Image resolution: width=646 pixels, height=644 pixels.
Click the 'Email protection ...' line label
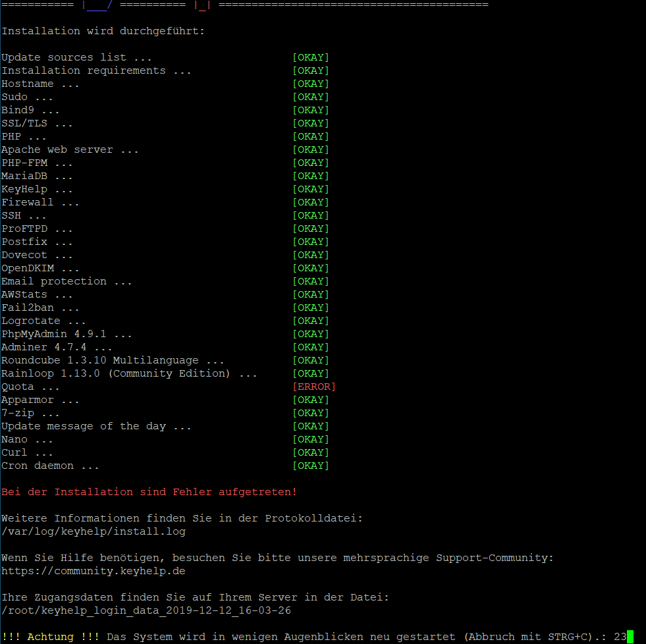67,281
